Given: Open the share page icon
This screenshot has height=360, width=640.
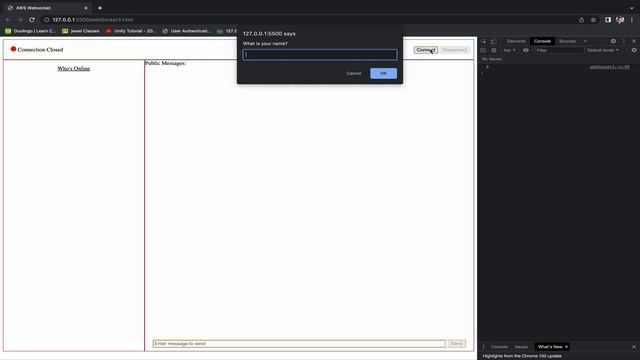Looking at the screenshot, I should click(581, 20).
